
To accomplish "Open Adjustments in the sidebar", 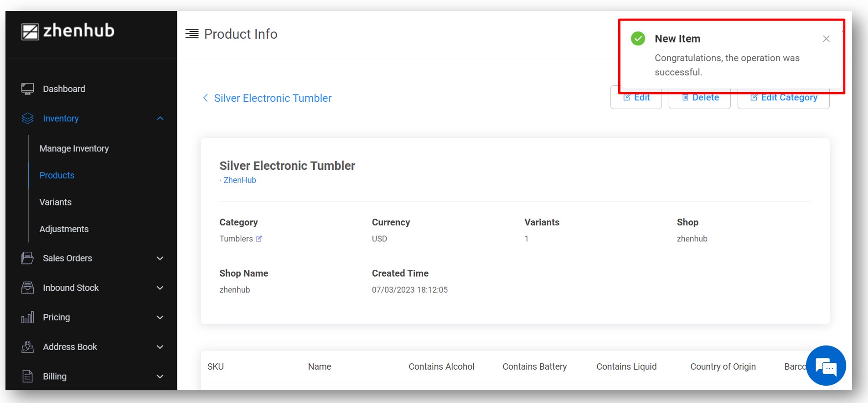I will 64,229.
